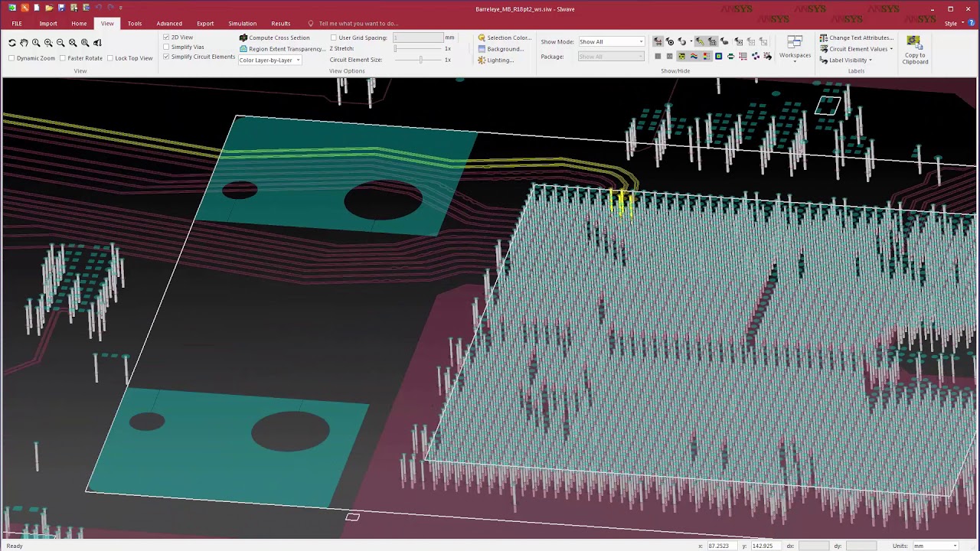The height and width of the screenshot is (551, 980).
Task: Click the Copy to Clipboard icon
Action: click(x=913, y=41)
